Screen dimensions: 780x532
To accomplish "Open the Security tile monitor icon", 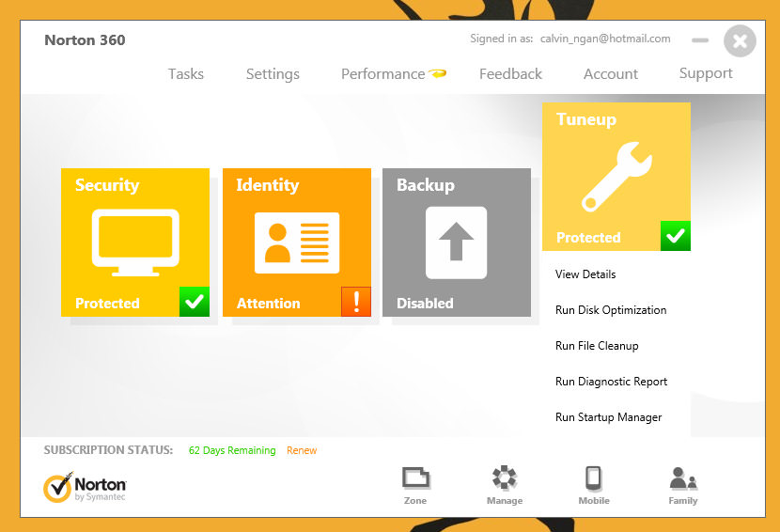I will 135,243.
